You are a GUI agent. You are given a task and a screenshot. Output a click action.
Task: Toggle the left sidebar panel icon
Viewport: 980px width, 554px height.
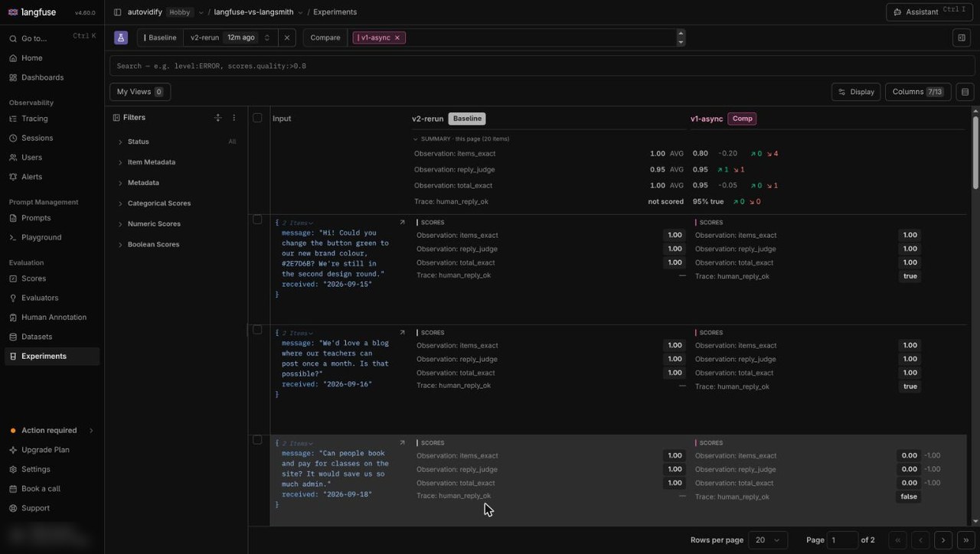pyautogui.click(x=117, y=12)
